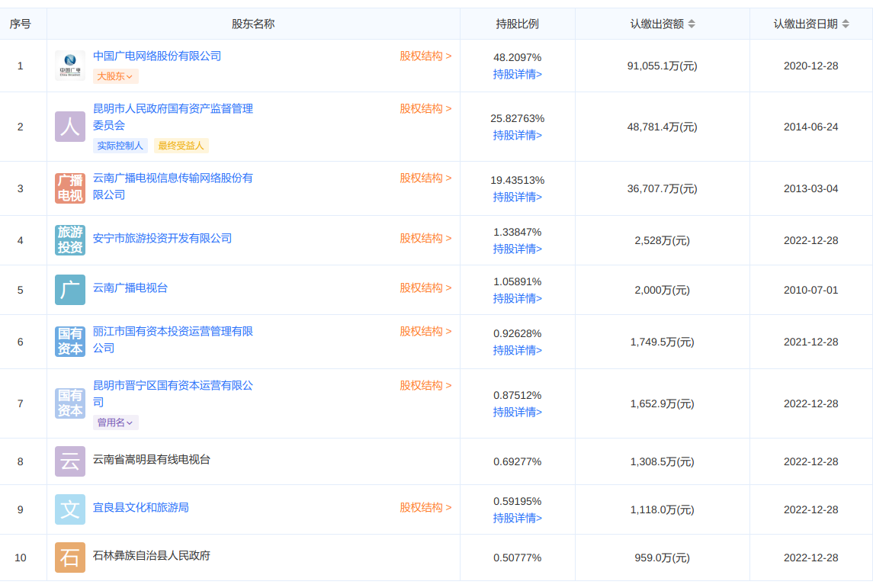Image resolution: width=873 pixels, height=588 pixels.
Task: View 股权结构 for 中国广电网络股份有限公司
Action: 425,56
